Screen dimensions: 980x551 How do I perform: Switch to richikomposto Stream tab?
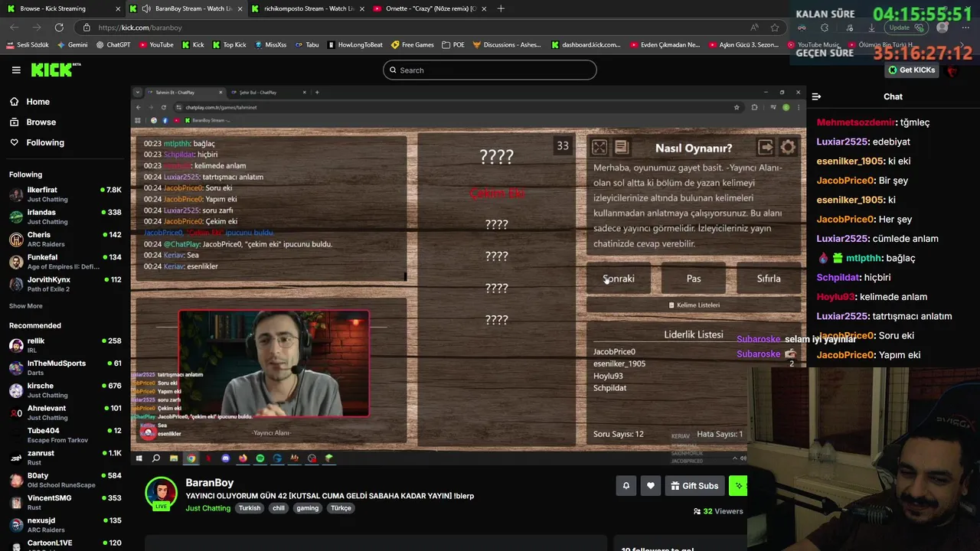coord(306,8)
